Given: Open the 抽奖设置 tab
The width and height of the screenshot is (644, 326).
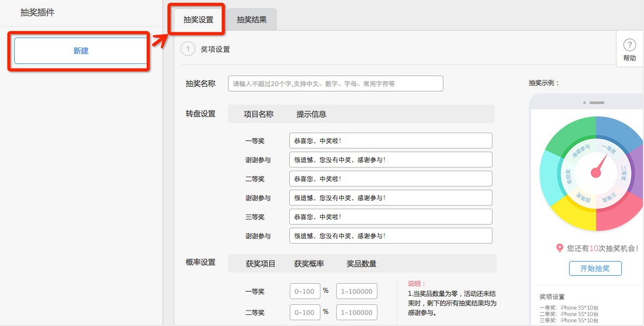Looking at the screenshot, I should (198, 20).
